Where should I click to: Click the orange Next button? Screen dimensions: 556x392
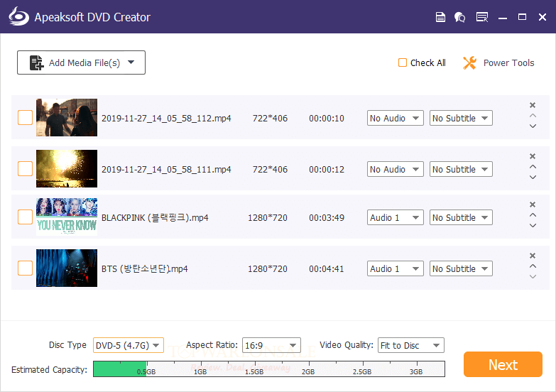tap(503, 364)
